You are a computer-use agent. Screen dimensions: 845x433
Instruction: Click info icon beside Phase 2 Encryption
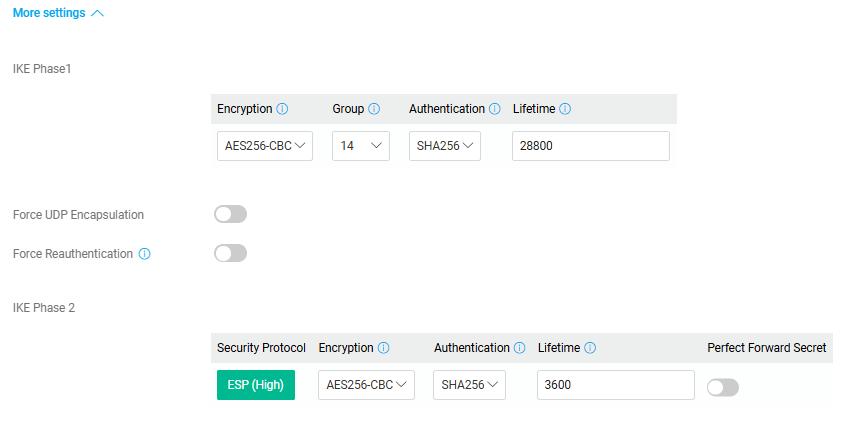(x=384, y=348)
